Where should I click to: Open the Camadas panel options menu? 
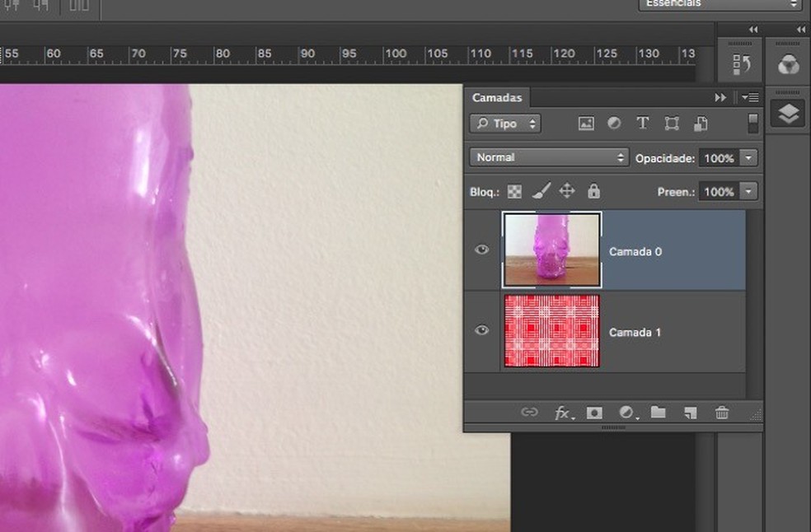point(750,97)
